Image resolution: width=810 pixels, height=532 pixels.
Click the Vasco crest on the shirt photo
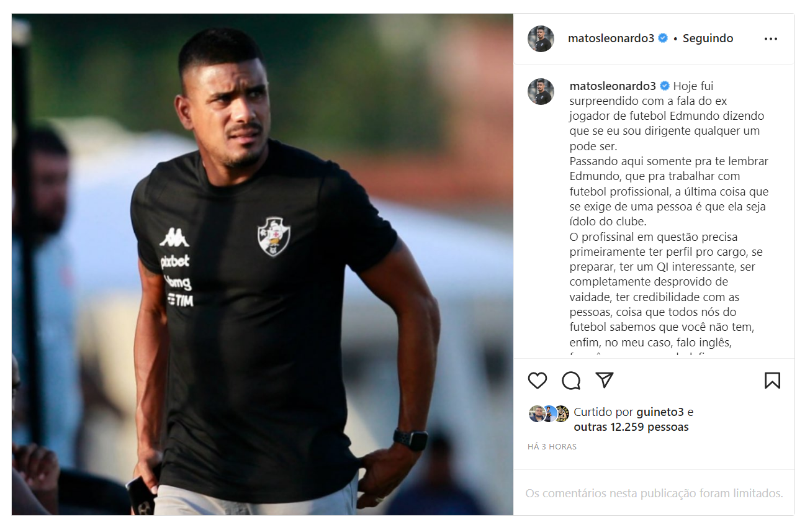tap(274, 237)
